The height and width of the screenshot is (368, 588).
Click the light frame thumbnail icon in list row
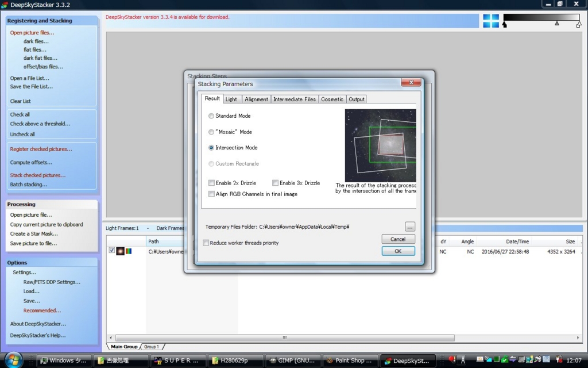point(120,251)
